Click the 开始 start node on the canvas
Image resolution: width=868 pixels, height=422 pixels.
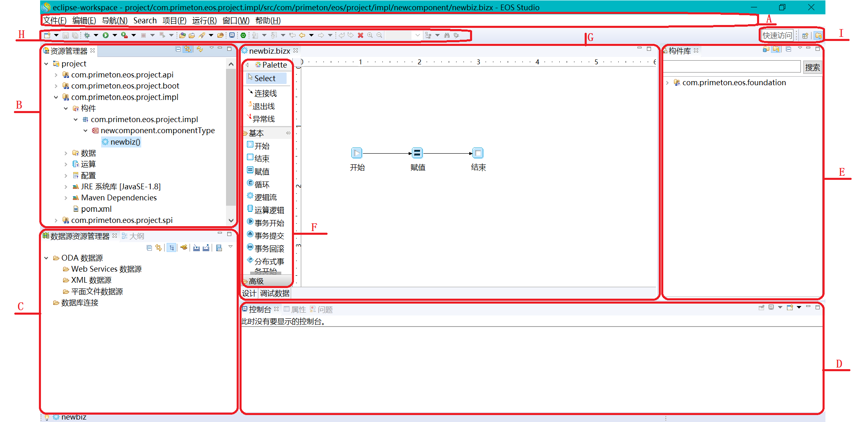pyautogui.click(x=357, y=153)
